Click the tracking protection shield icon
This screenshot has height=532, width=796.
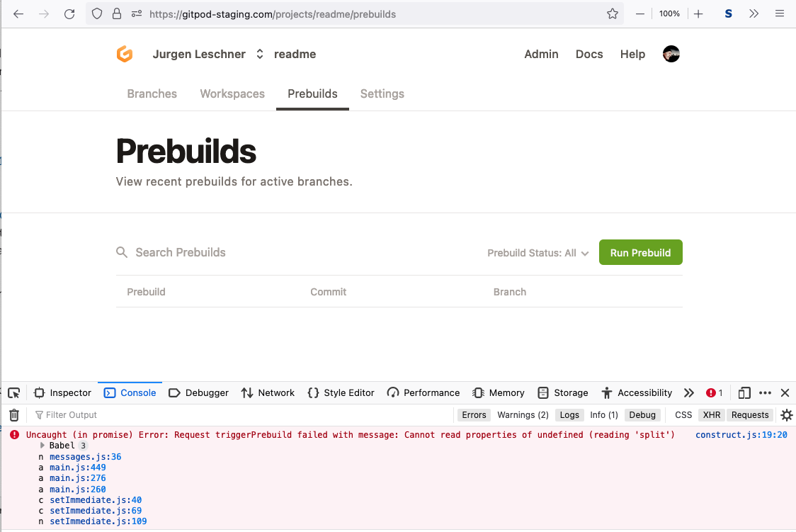[96, 13]
